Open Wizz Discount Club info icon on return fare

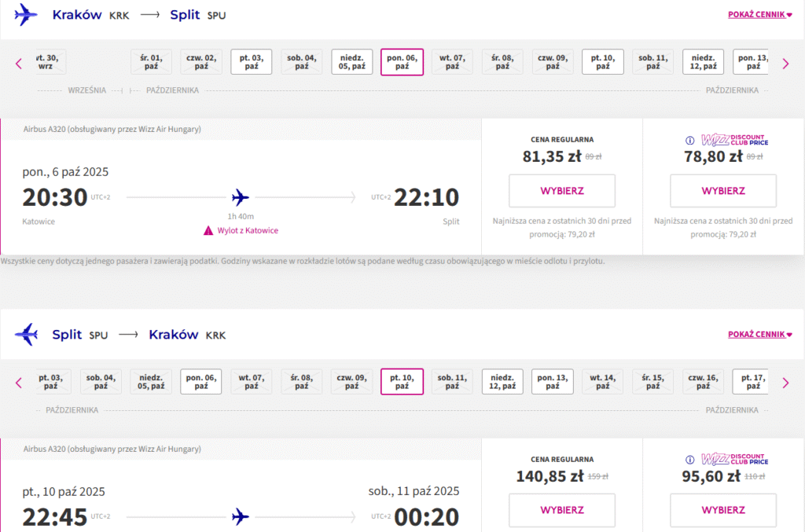click(690, 460)
